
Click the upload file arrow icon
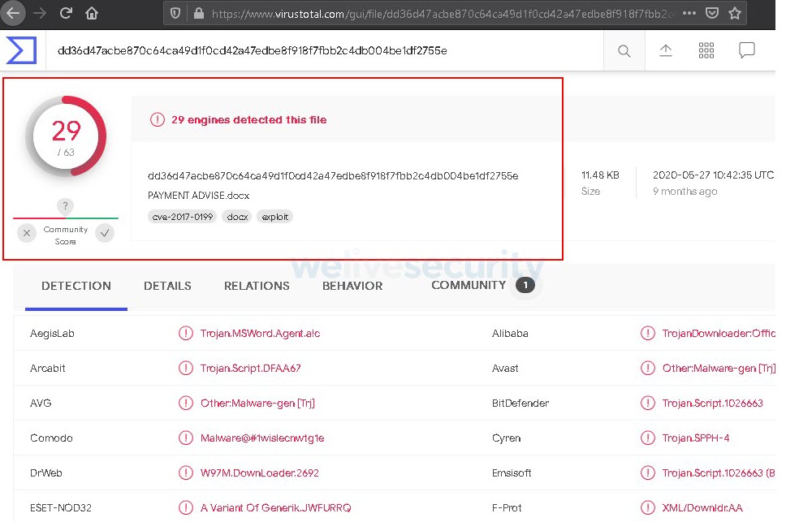coord(666,50)
